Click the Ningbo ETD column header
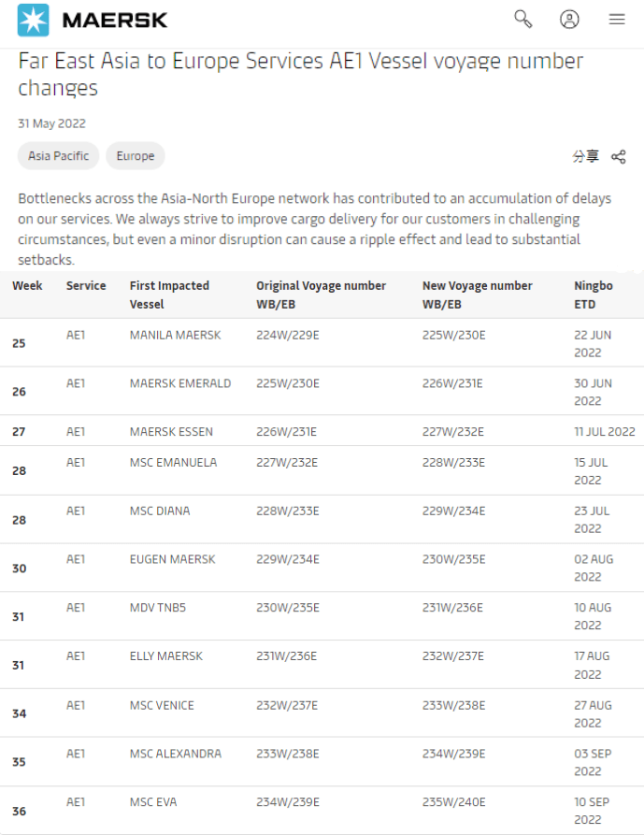644x835 pixels. coord(594,295)
